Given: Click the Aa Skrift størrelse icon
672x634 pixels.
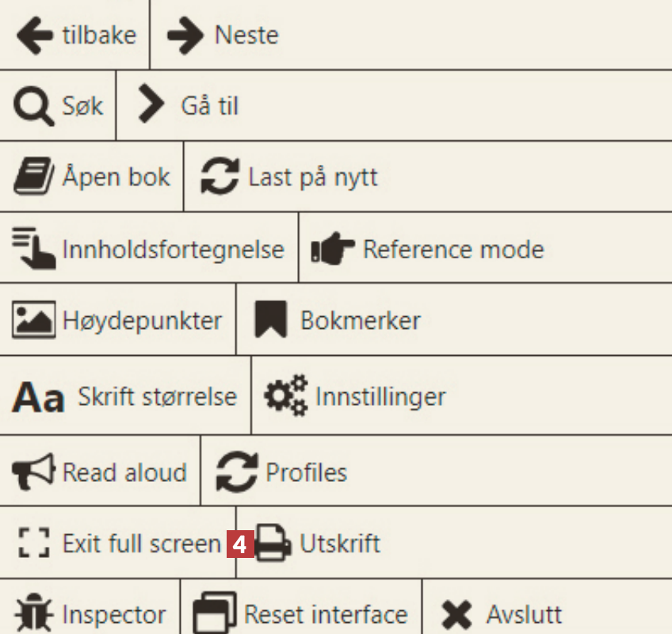Looking at the screenshot, I should tap(37, 396).
